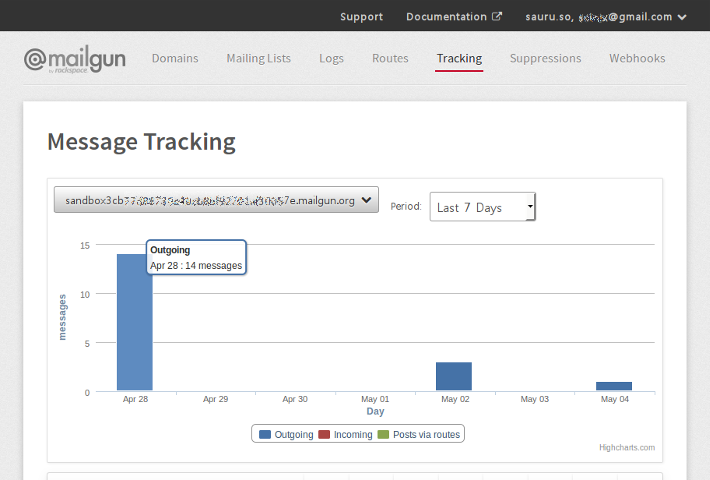Open the Documentation link

[447, 17]
